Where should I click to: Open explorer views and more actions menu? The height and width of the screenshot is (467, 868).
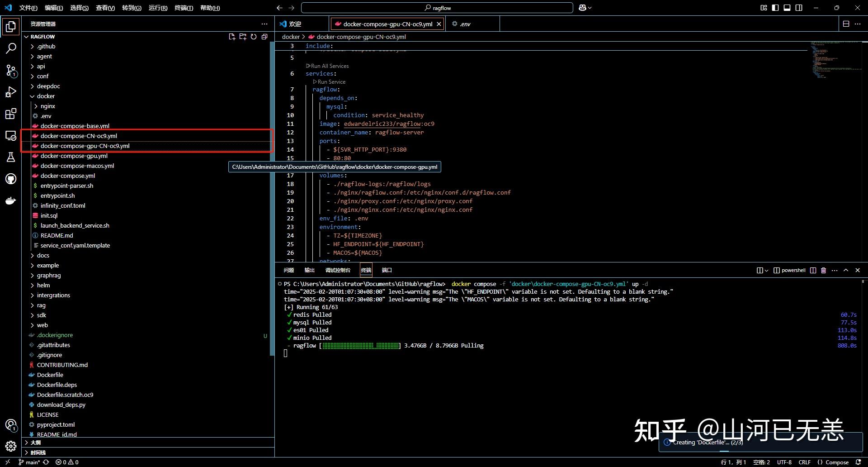coord(264,24)
